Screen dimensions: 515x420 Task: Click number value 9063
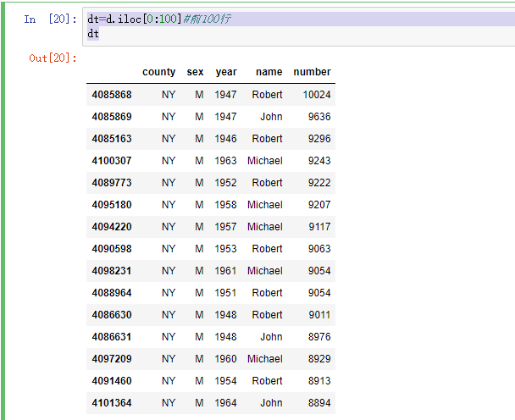pyautogui.click(x=319, y=249)
